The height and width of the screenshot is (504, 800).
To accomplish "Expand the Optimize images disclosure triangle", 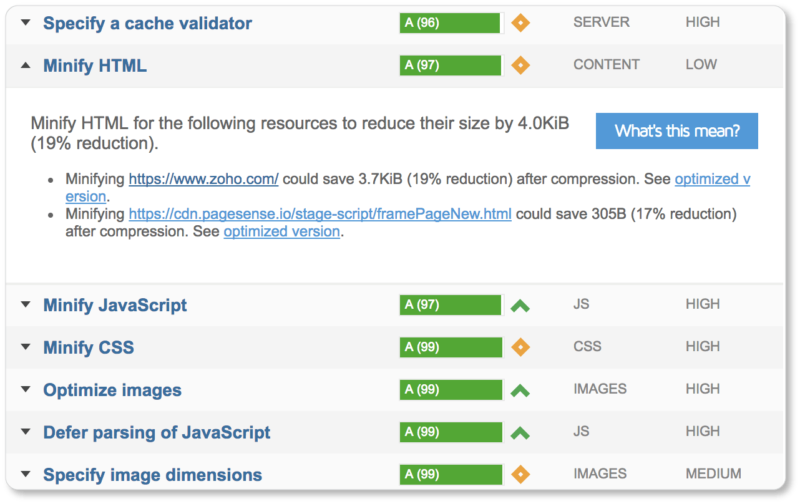I will [26, 389].
